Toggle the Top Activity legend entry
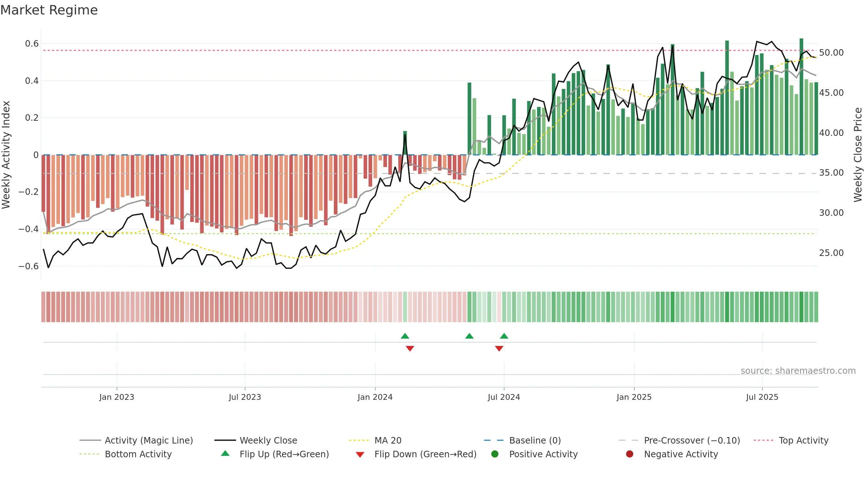This screenshot has width=868, height=488. pyautogui.click(x=791, y=440)
